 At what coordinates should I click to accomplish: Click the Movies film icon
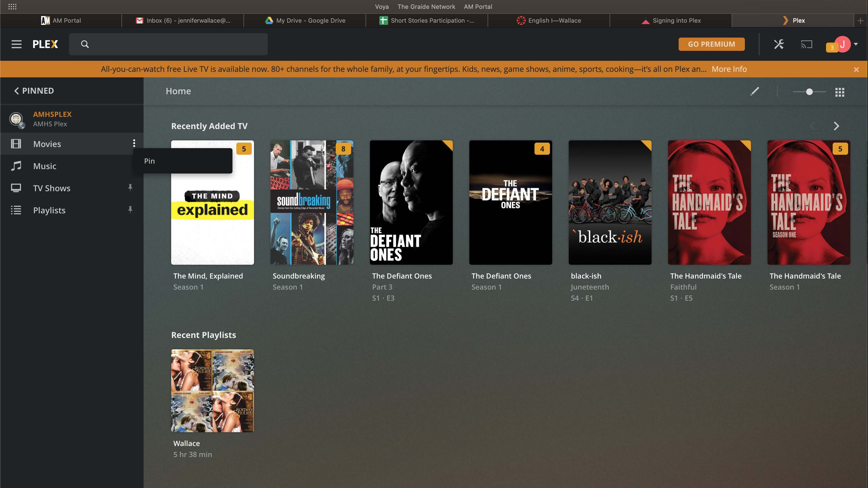[x=16, y=144]
